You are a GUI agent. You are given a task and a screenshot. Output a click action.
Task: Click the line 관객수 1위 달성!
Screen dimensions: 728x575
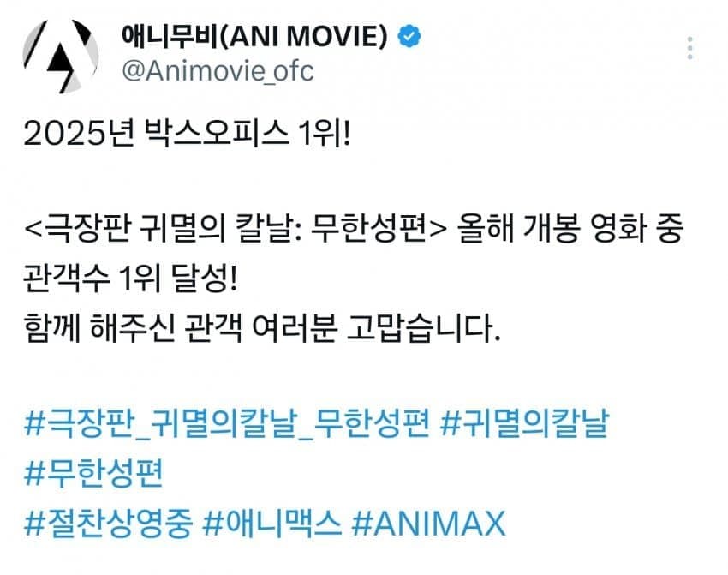pyautogui.click(x=130, y=279)
